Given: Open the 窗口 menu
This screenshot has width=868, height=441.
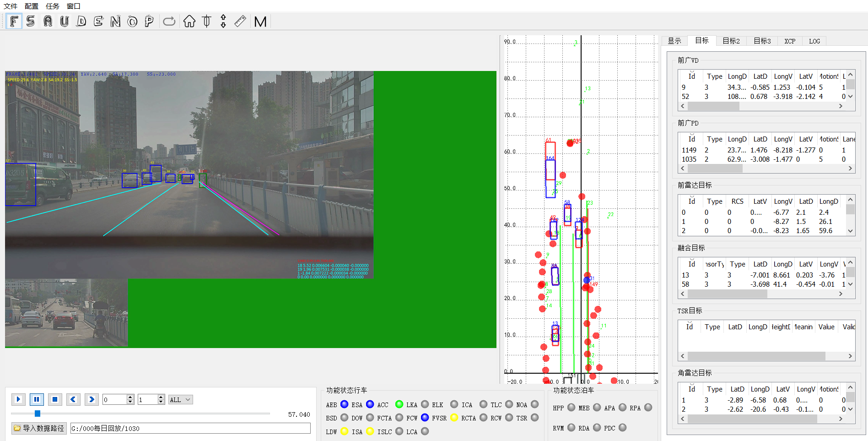Looking at the screenshot, I should [x=74, y=6].
